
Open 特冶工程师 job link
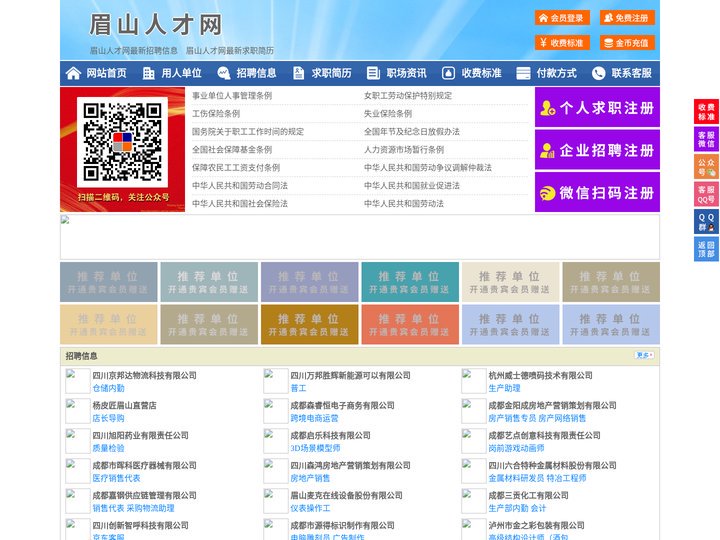[x=566, y=478]
